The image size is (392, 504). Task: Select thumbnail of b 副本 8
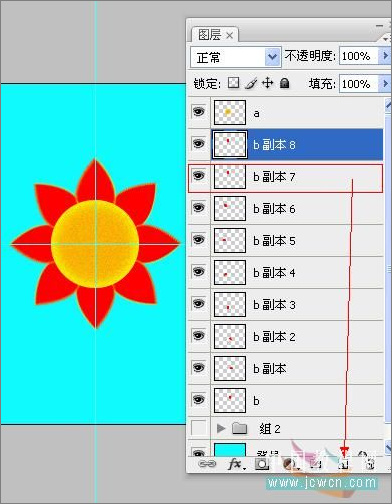(230, 144)
